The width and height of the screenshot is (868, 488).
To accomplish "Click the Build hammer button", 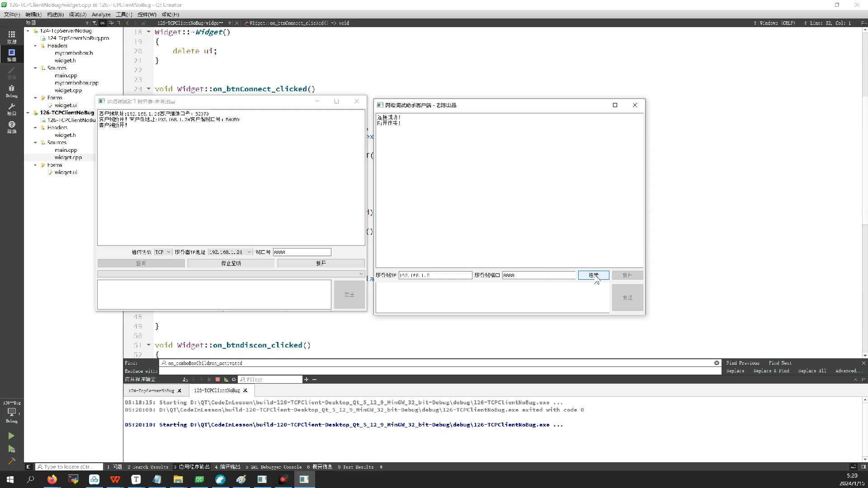I will click(11, 461).
